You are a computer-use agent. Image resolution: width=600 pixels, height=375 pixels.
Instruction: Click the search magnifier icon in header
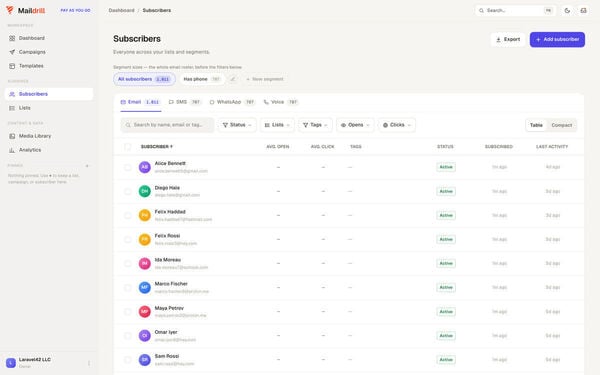coord(481,11)
